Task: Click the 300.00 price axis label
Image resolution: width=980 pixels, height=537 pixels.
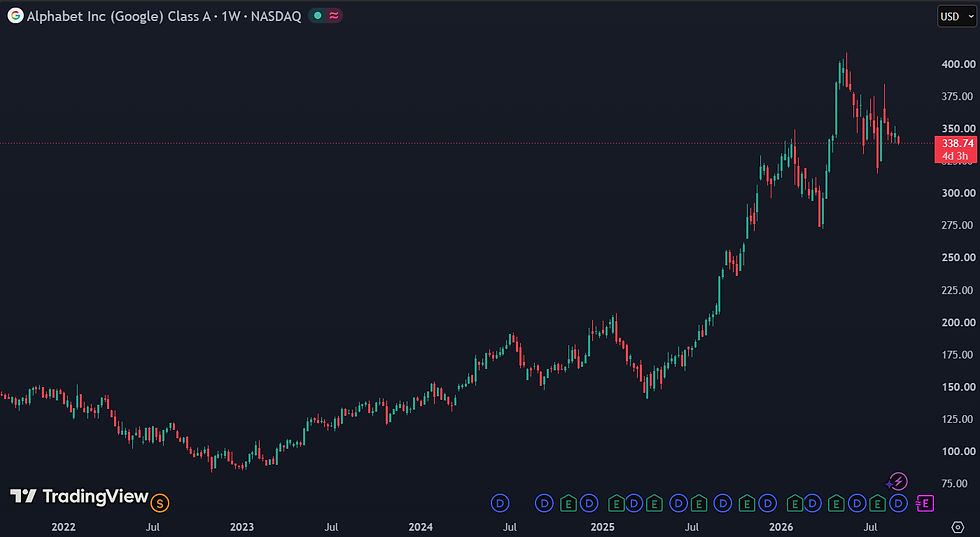Action: click(x=958, y=193)
